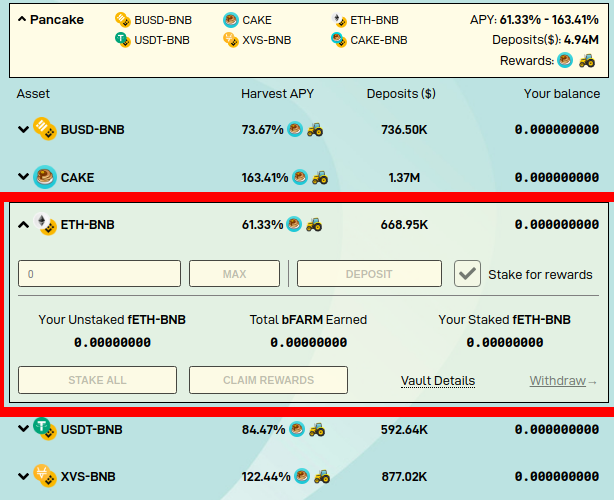Click cake reward icon next to 61.33%

pos(294,224)
